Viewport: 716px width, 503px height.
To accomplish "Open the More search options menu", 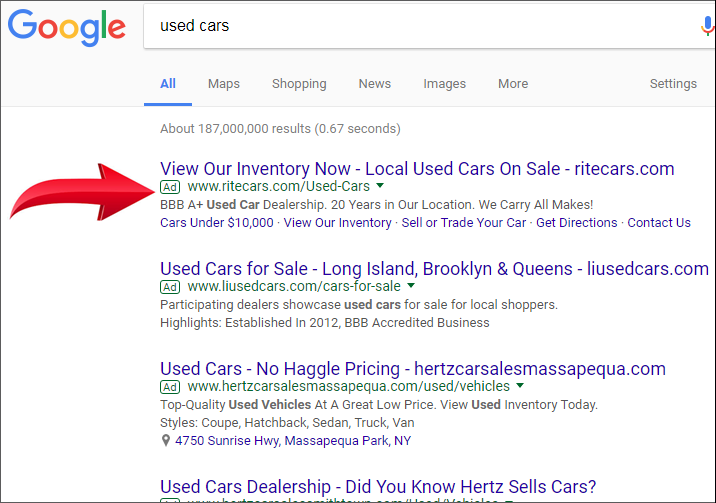I will tap(513, 84).
